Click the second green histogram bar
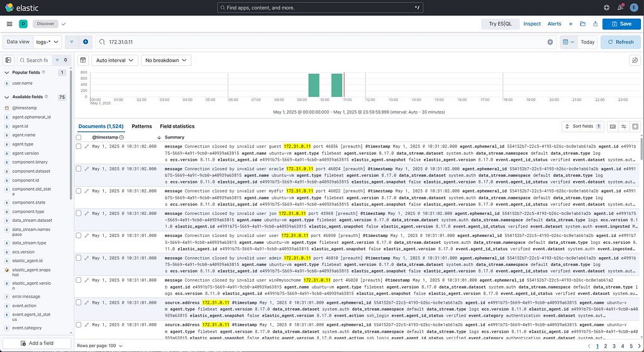 click(337, 85)
